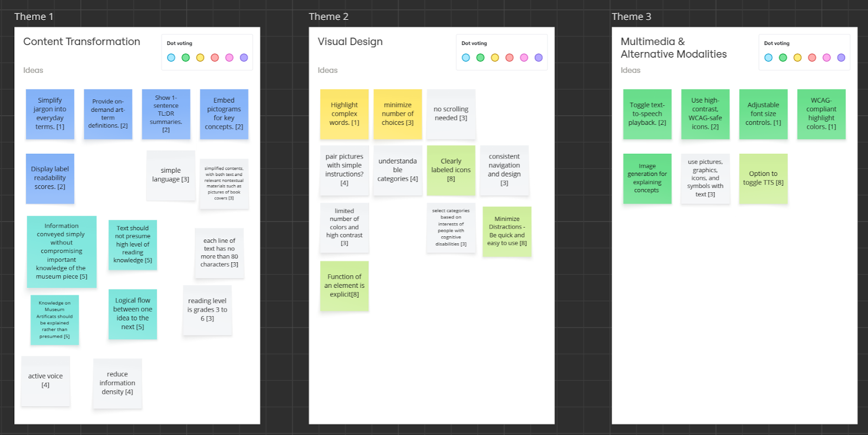Select the green voting dot in Visual Design
Screen dimensions: 868x435
point(480,58)
